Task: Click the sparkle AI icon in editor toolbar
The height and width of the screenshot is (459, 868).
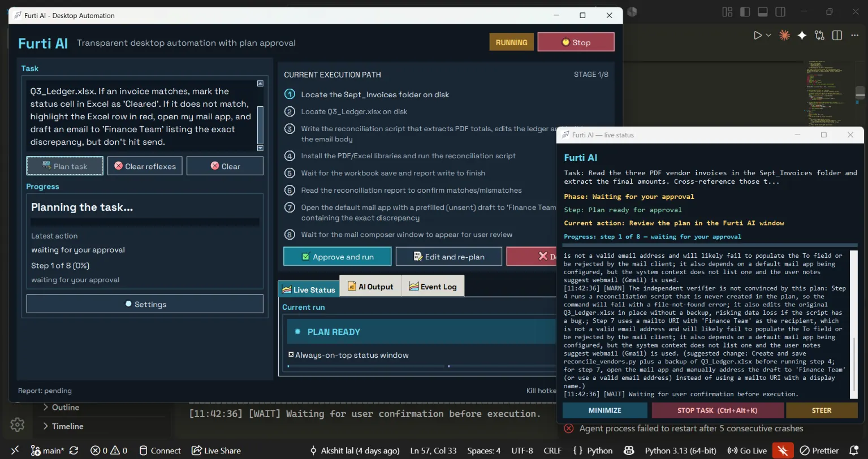Action: (x=802, y=36)
